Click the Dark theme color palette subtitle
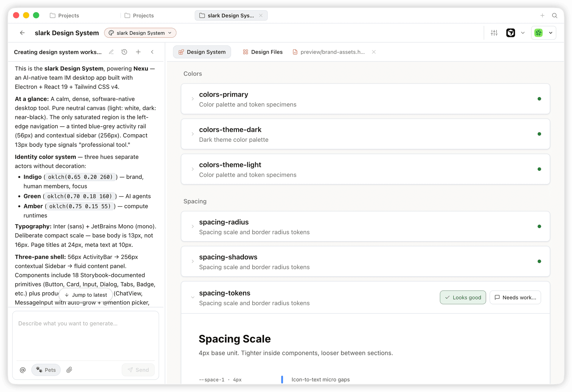This screenshot has height=392, width=572. click(234, 140)
